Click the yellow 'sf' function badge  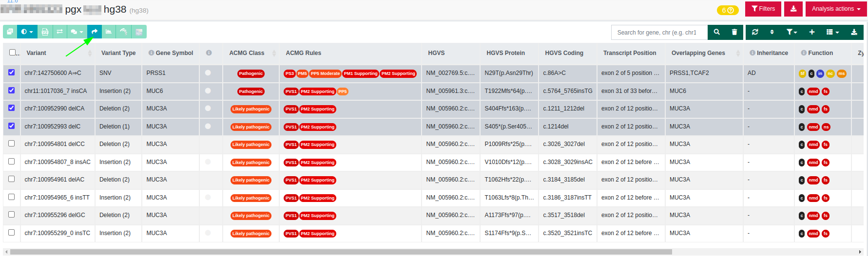[802, 73]
